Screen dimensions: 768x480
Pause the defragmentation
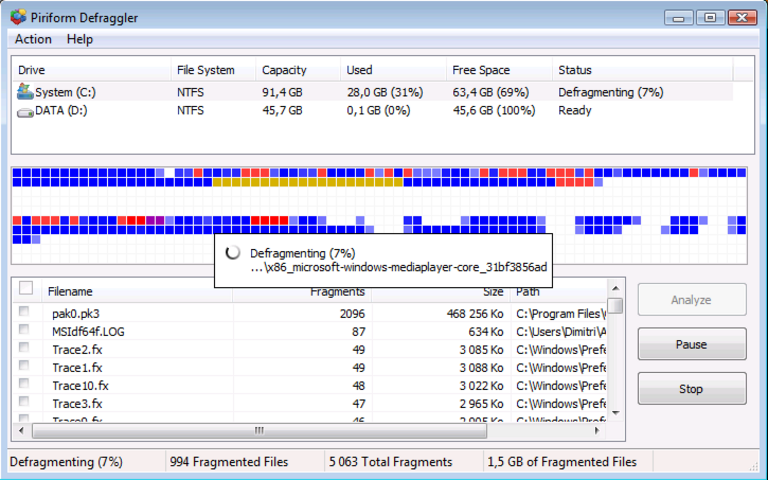pos(692,344)
